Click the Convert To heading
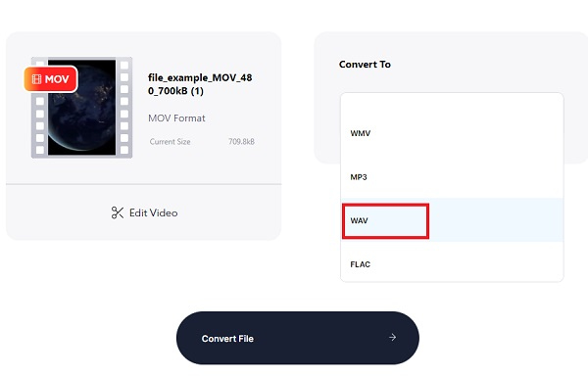 click(365, 65)
